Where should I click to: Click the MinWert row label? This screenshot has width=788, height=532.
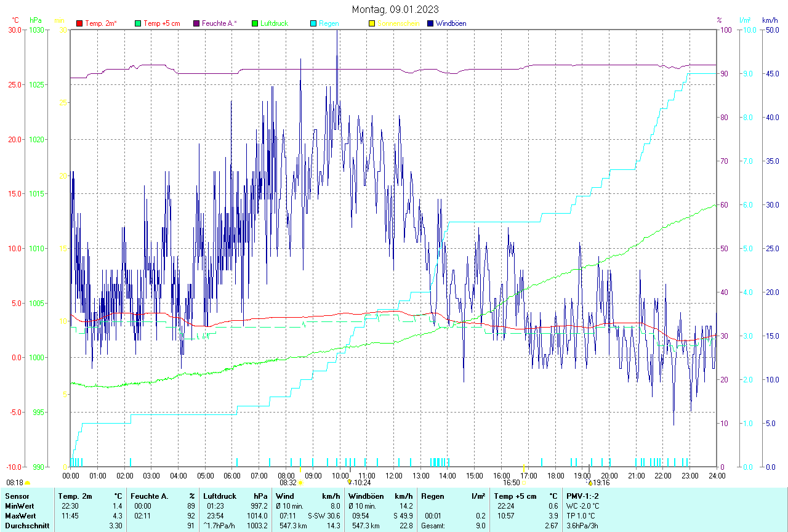tap(20, 506)
